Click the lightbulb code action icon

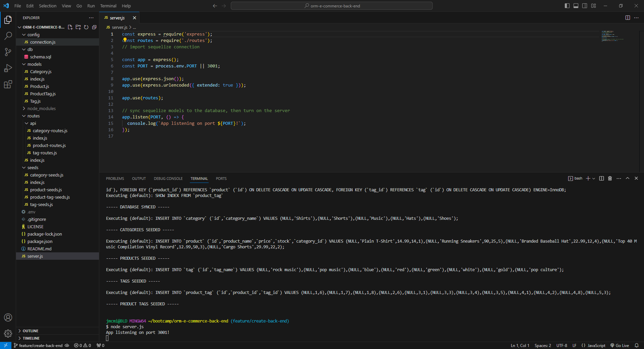point(125,40)
